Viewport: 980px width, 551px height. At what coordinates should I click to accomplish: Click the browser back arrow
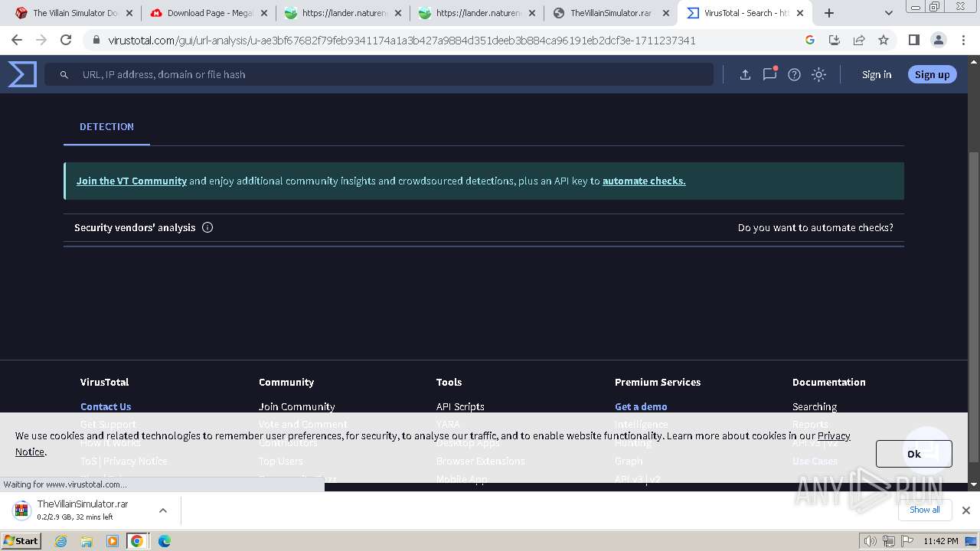17,40
